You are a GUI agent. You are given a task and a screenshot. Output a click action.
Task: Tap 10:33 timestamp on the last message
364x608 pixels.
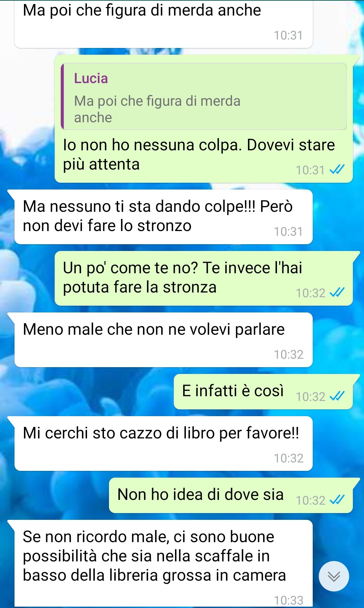coord(289,601)
